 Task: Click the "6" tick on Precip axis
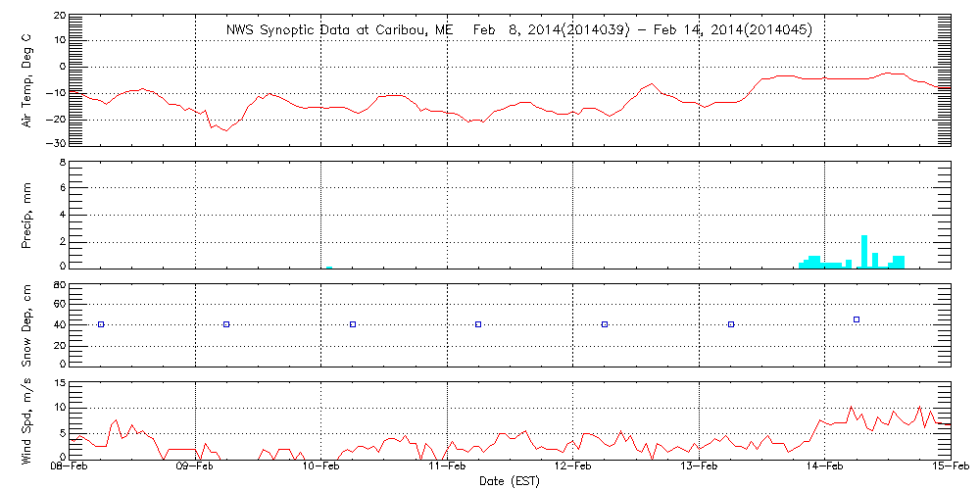pos(61,188)
